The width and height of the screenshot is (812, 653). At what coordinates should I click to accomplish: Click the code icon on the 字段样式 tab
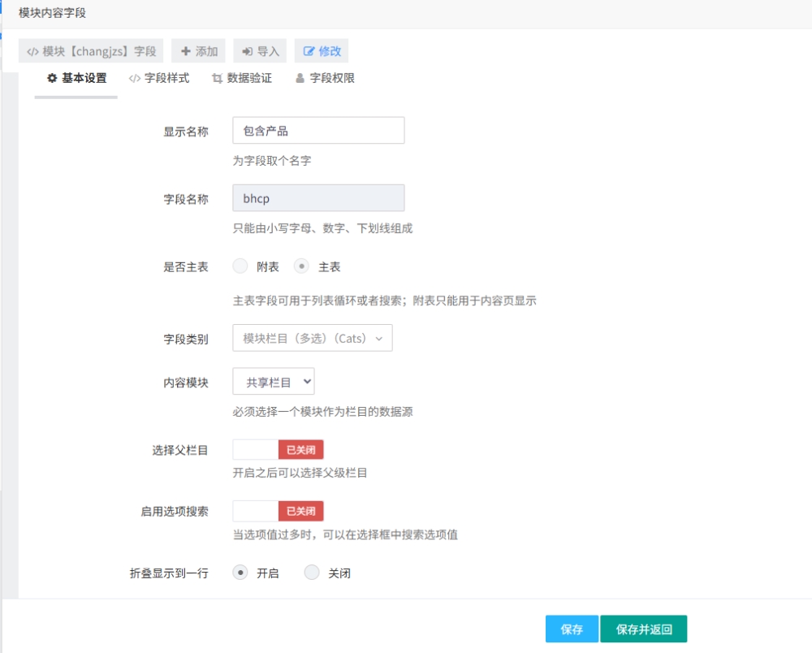[x=135, y=79]
